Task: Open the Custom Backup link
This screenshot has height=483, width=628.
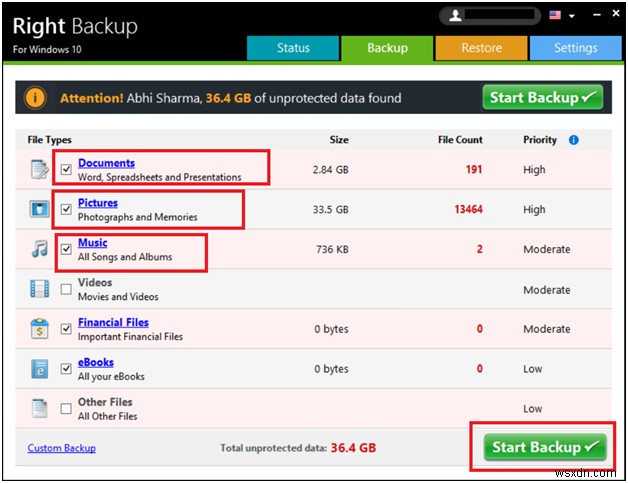Action: tap(62, 448)
